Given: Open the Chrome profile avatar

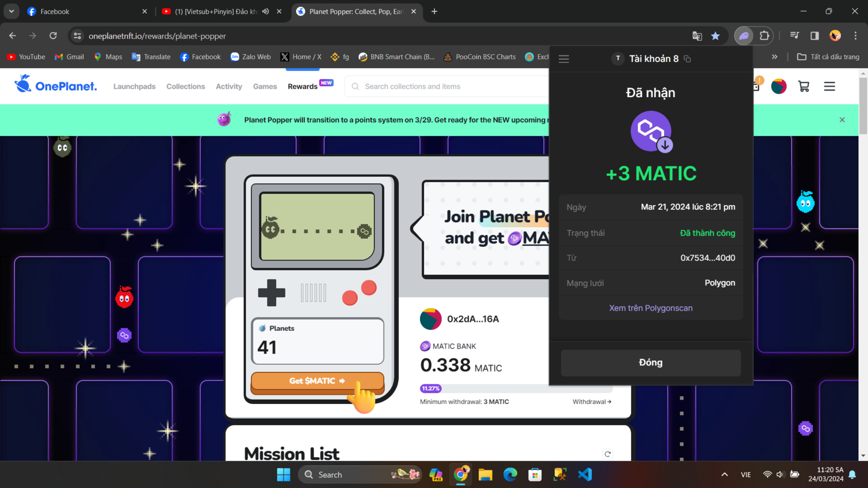Looking at the screenshot, I should tap(835, 36).
